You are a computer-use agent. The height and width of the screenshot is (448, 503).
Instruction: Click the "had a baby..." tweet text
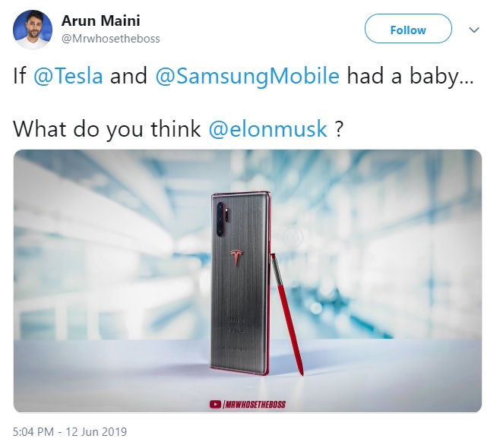tap(410, 77)
